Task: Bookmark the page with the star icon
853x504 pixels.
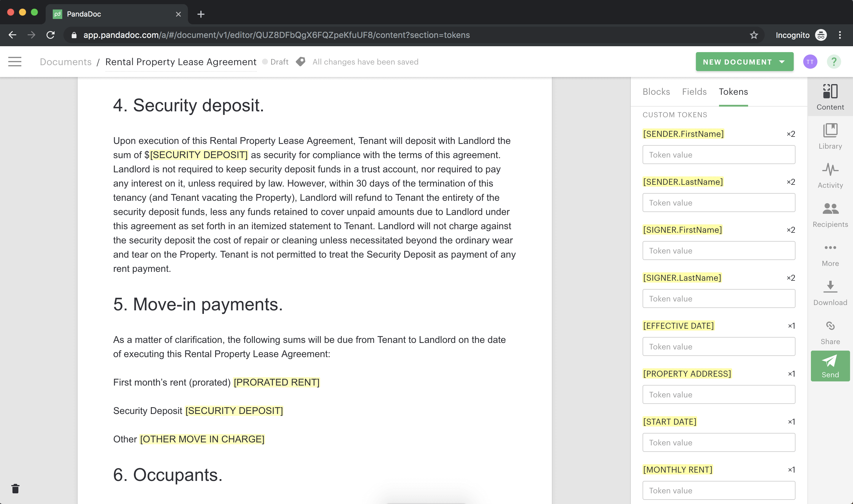Action: click(x=754, y=35)
